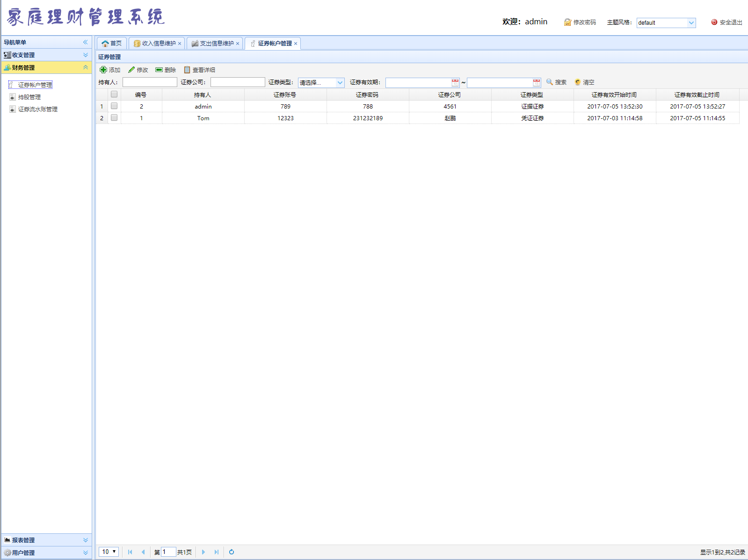Sort by the 证券公司 column header
The height and width of the screenshot is (560, 748).
click(450, 95)
